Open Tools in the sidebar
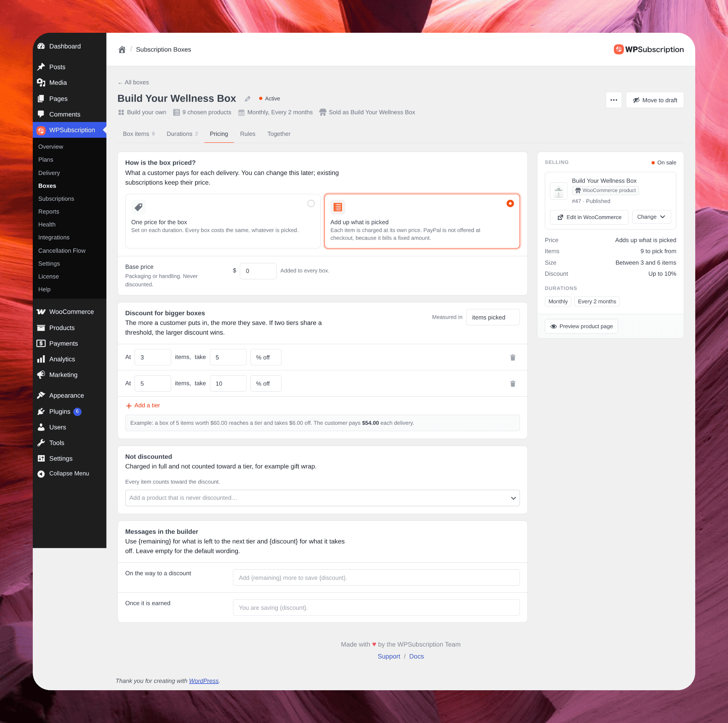This screenshot has width=728, height=723. pyautogui.click(x=69, y=443)
